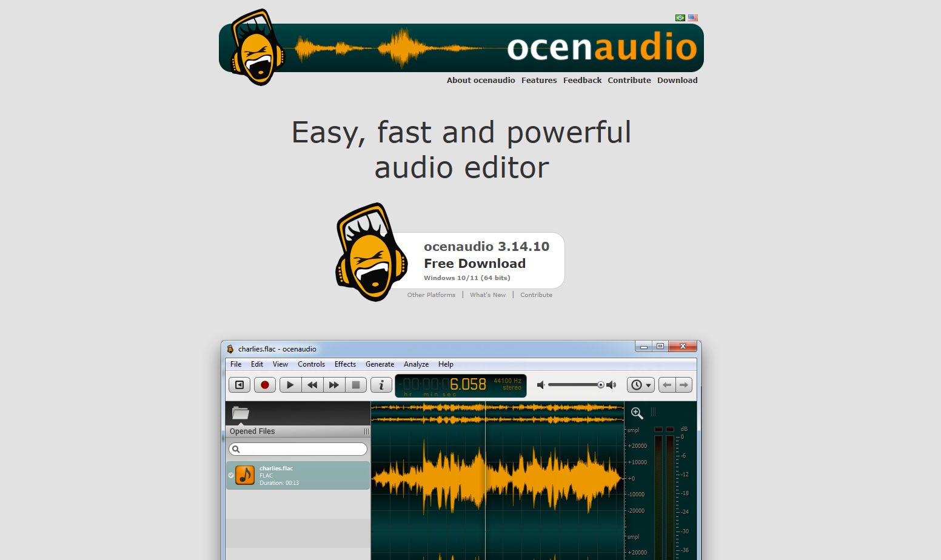Open the Effects menu
The width and height of the screenshot is (941, 560).
(345, 364)
